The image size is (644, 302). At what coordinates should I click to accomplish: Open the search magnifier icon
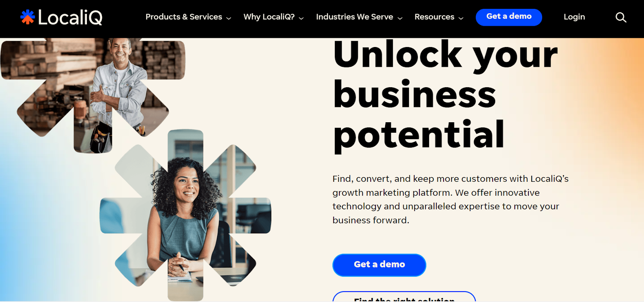(x=621, y=17)
